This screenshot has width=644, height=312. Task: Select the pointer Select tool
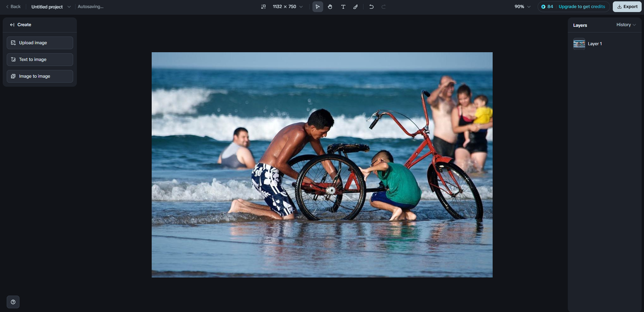click(x=317, y=7)
